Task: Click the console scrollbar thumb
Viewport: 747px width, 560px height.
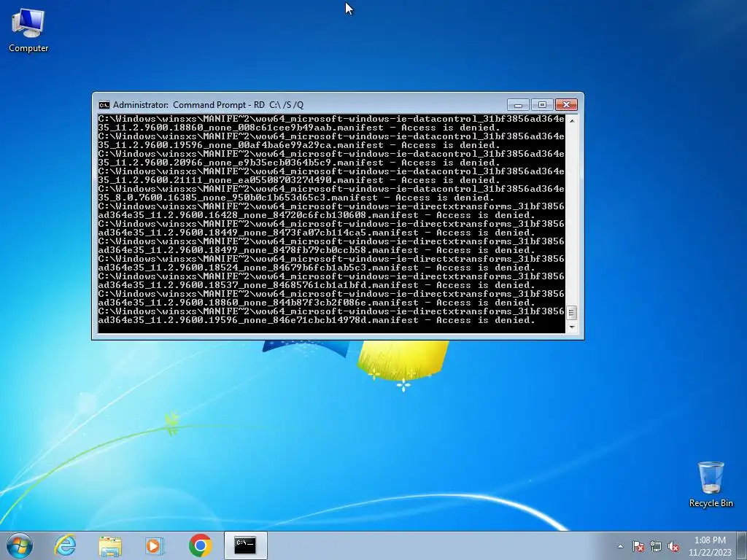Action: click(x=572, y=313)
